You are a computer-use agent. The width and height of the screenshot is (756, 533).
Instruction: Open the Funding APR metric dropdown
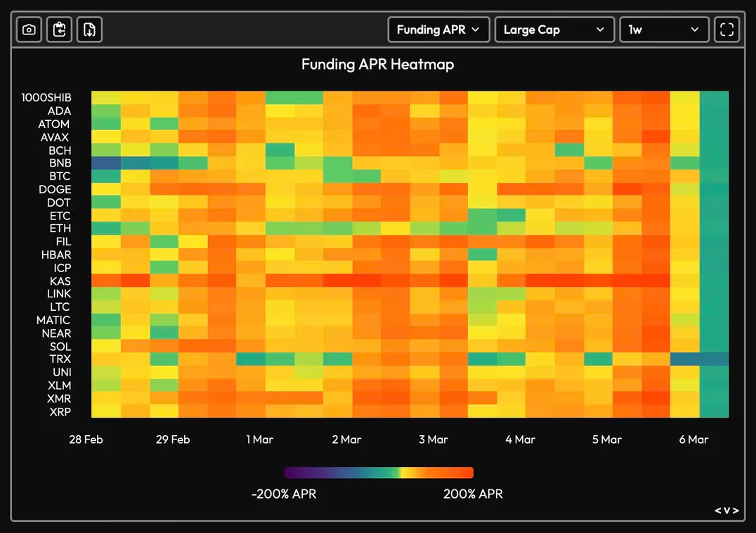pos(438,30)
